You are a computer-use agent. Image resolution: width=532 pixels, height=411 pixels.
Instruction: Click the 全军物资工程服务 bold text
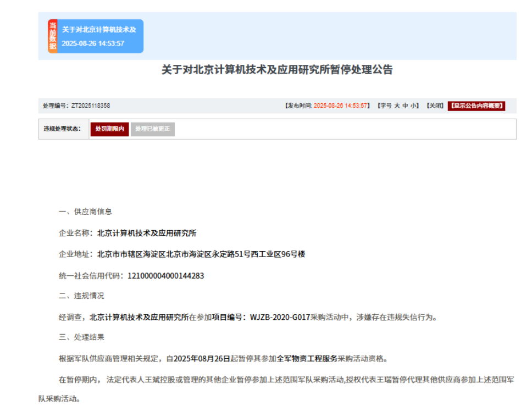coord(307,358)
